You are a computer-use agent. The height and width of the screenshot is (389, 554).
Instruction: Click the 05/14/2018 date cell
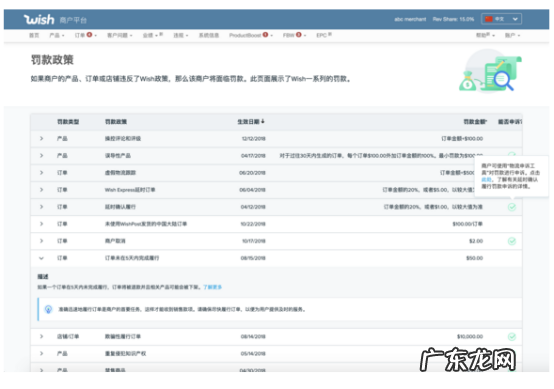[253, 354]
